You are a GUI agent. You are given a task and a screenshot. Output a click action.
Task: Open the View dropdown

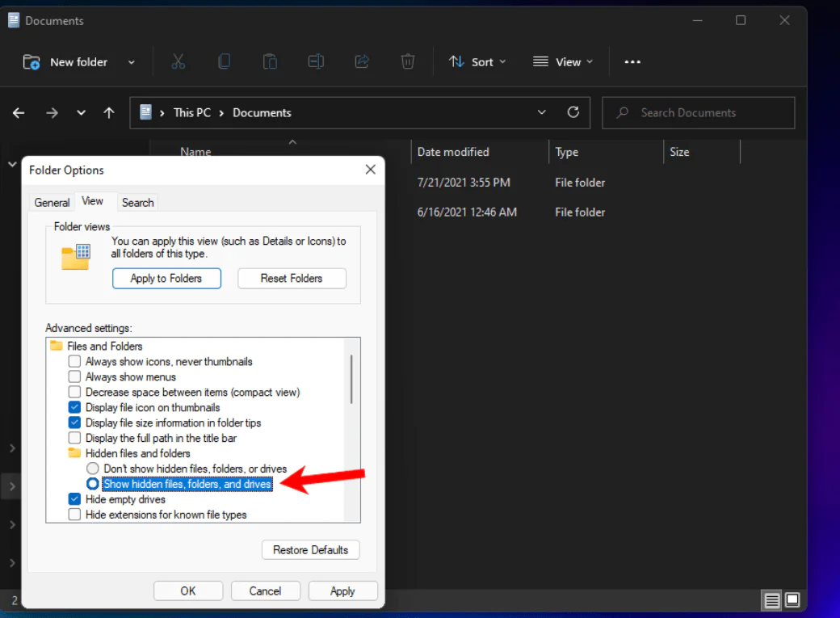(x=563, y=61)
